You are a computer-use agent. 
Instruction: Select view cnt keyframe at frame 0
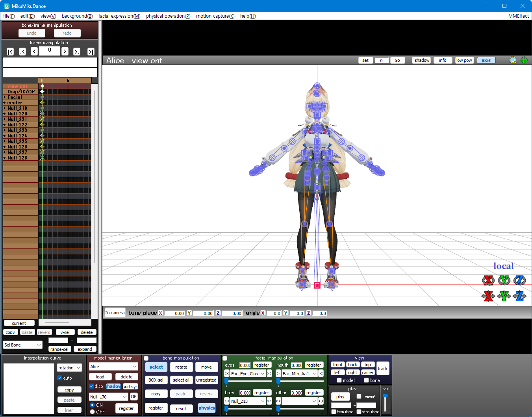click(42, 86)
